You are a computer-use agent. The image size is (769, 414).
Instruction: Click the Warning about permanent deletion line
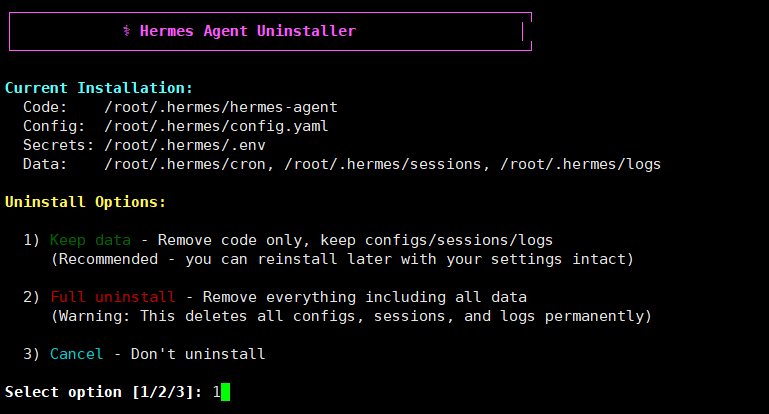[x=351, y=316]
